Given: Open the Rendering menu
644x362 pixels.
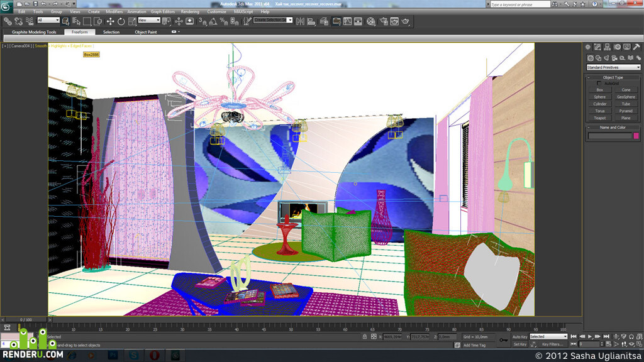Looking at the screenshot, I should tap(190, 11).
